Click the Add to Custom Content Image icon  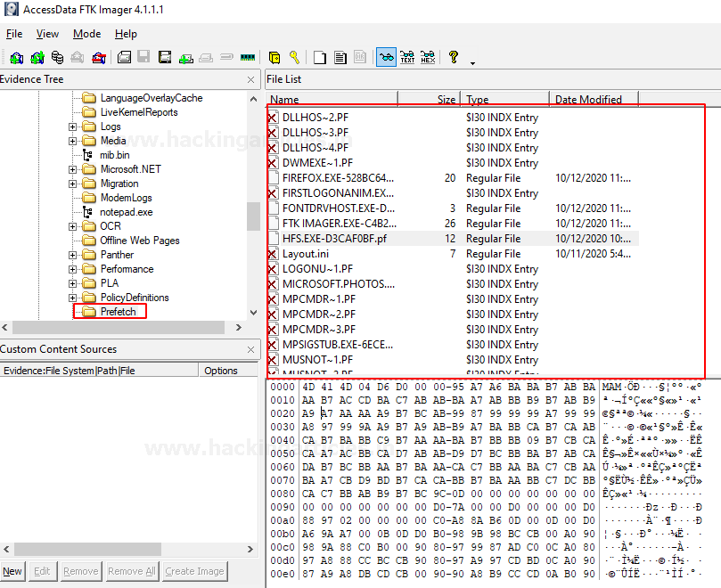(x=185, y=58)
